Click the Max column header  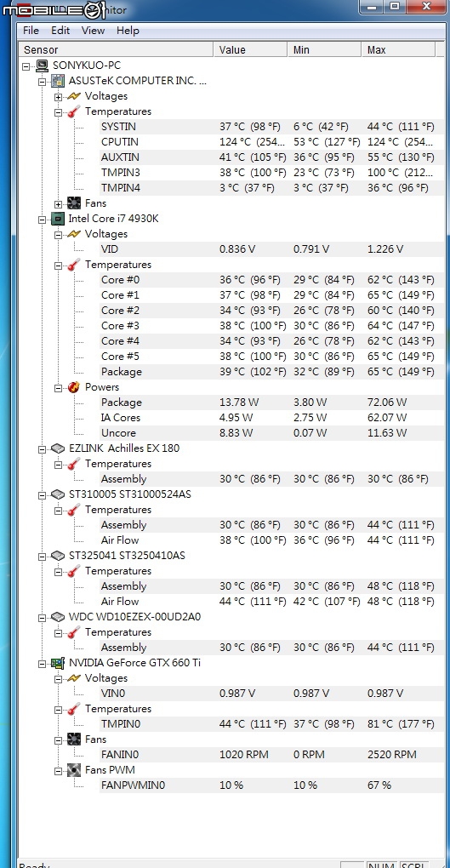coord(399,50)
